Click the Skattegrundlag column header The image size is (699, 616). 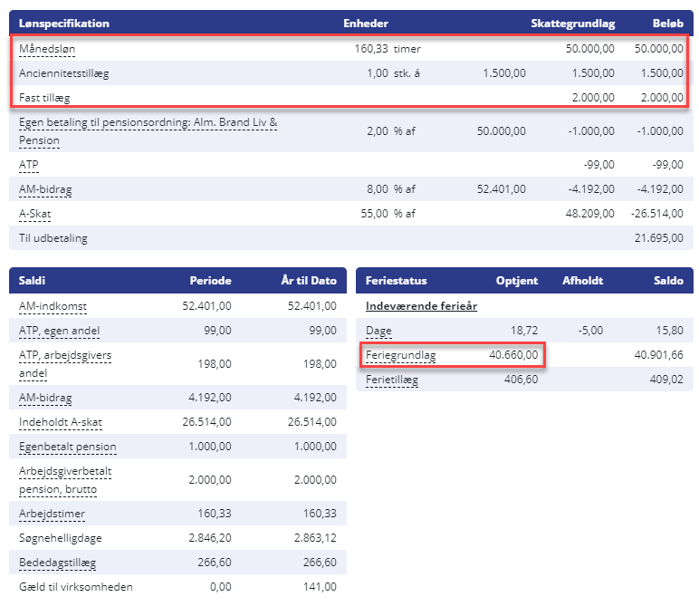[x=573, y=24]
